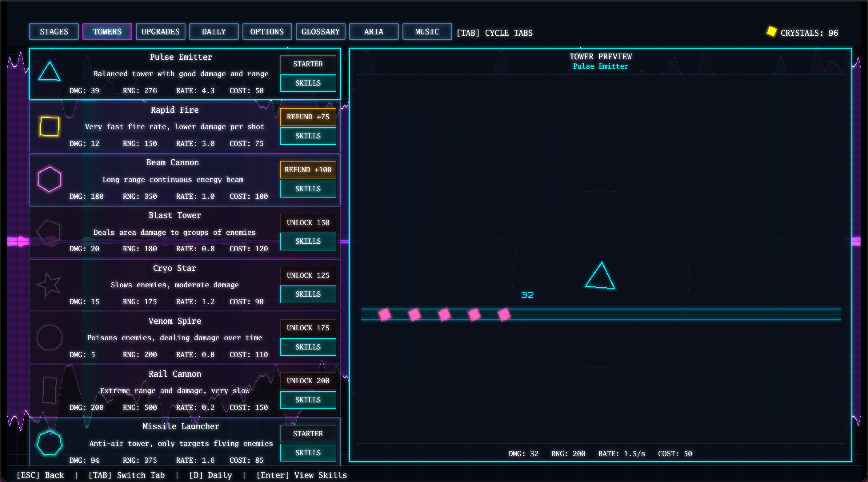Screen dimensions: 868x482
Task: Switch to the UPGRADES tab
Action: click(x=160, y=32)
